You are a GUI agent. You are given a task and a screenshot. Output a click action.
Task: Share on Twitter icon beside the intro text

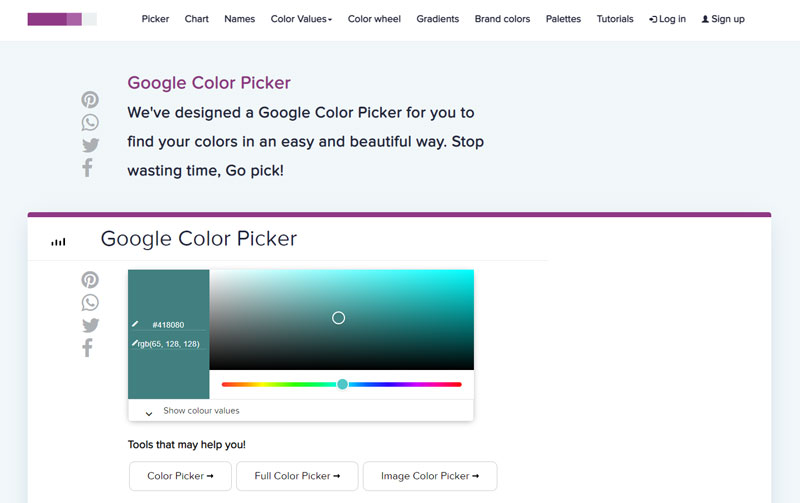pos(90,145)
